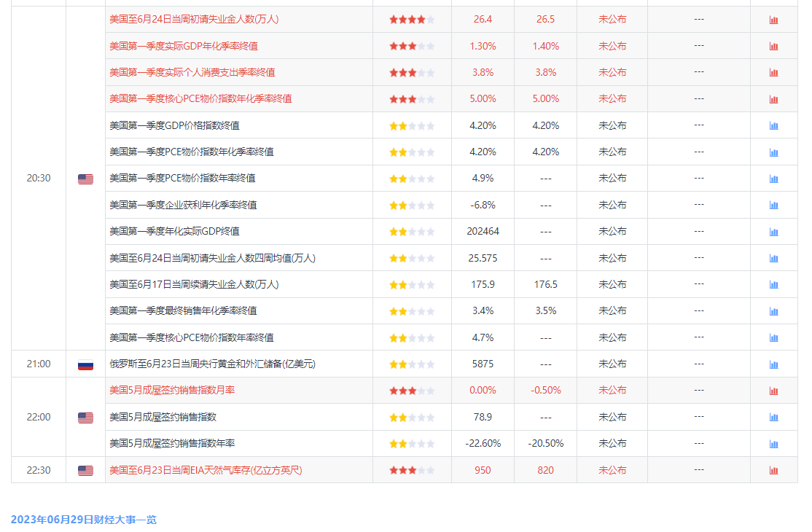Screen dimensions: 812x532
Task: Open chart icon for 美国至6月17日当周续请失业金人数
Action: pos(773,285)
